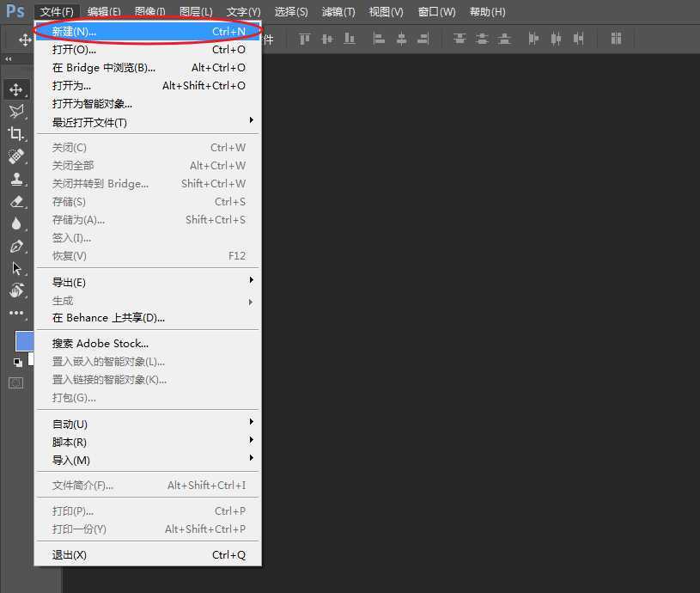Select the Pen tool
Image resolution: width=700 pixels, height=593 pixels.
coord(16,247)
